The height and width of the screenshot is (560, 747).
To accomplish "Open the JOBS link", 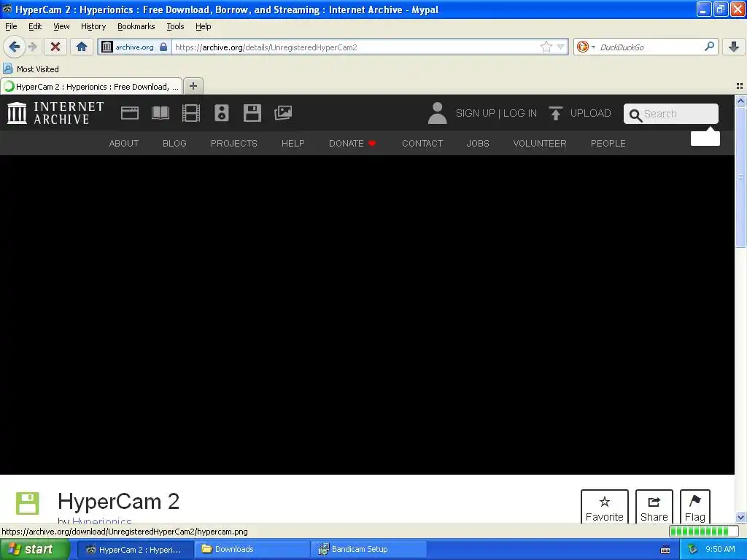I will click(478, 144).
